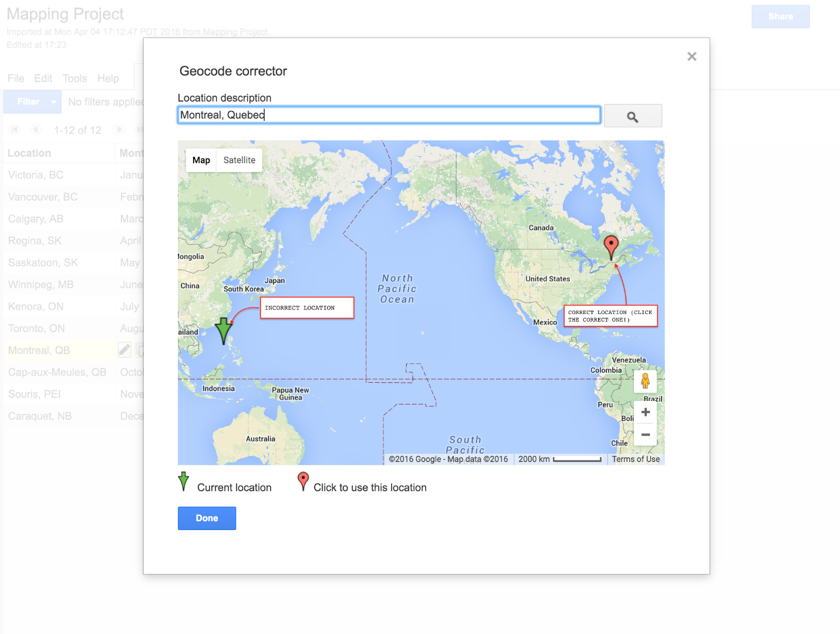The width and height of the screenshot is (840, 634).
Task: Open the Help menu
Action: [x=108, y=78]
